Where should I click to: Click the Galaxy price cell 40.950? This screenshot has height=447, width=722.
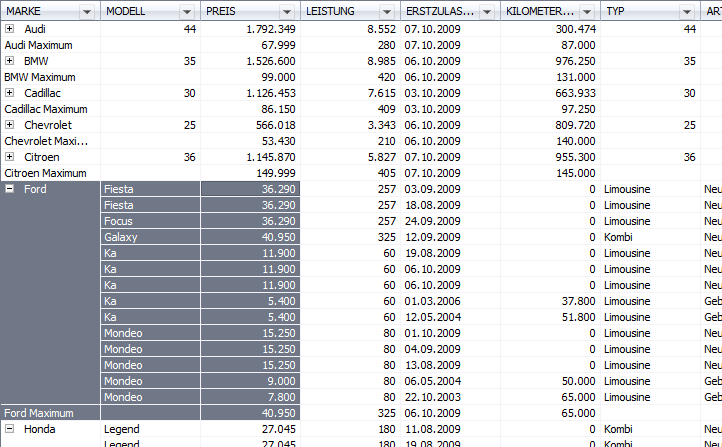point(250,237)
